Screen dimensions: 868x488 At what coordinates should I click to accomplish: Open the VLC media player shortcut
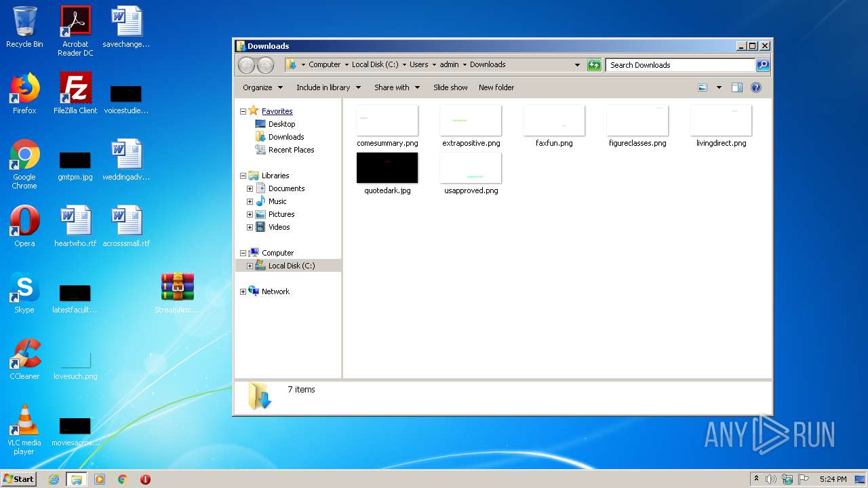pos(24,430)
